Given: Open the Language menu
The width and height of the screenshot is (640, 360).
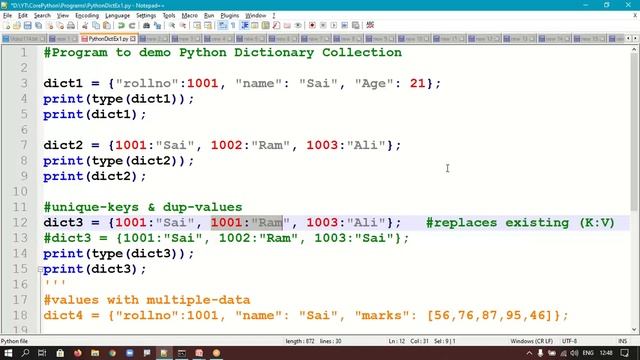Looking at the screenshot, I should point(117,16).
